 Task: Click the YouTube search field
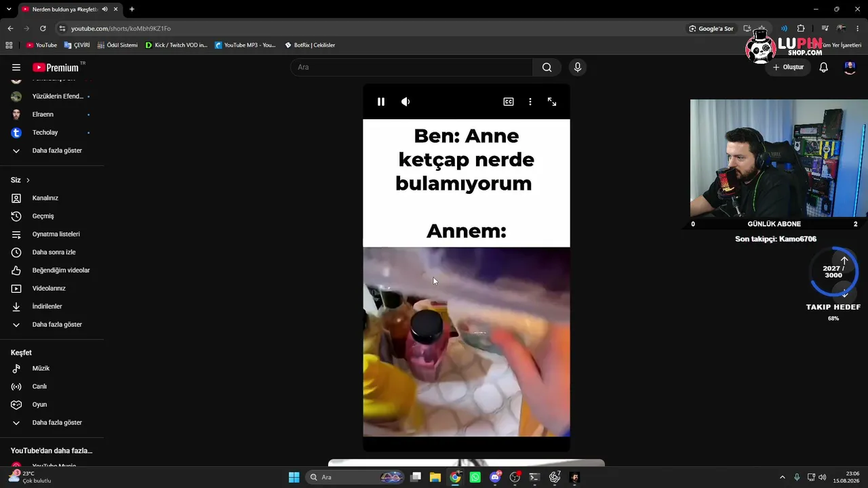[412, 67]
